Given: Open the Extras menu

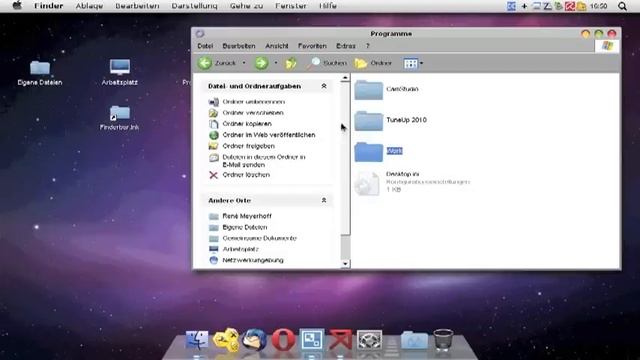Looking at the screenshot, I should [x=346, y=46].
